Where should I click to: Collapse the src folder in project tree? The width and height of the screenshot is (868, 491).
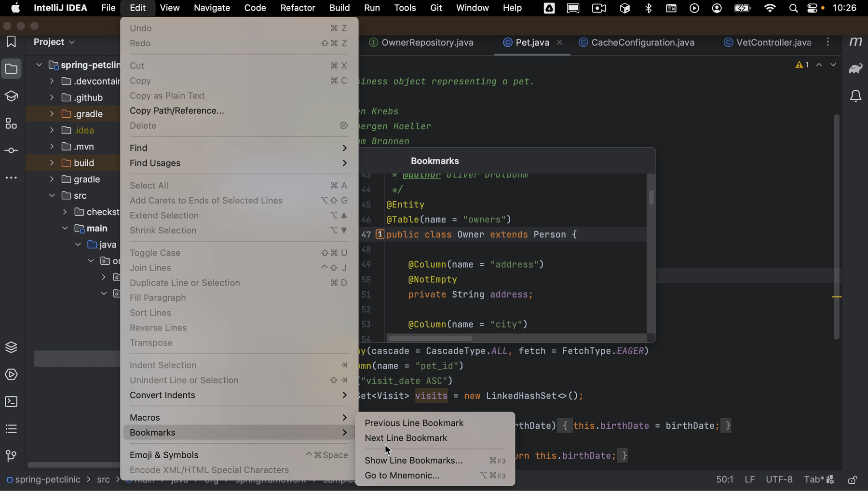click(52, 195)
